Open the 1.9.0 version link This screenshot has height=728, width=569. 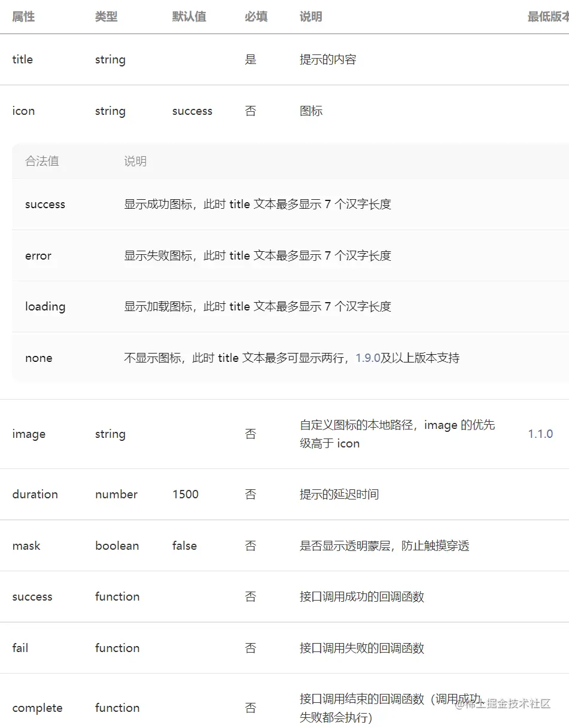coord(368,358)
